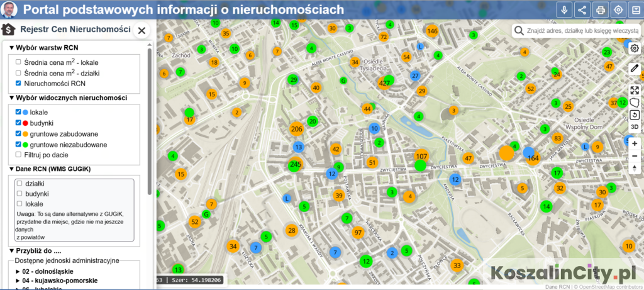Collapse the Wybór warstw RCN section
The height and width of the screenshot is (290, 644).
[11, 47]
